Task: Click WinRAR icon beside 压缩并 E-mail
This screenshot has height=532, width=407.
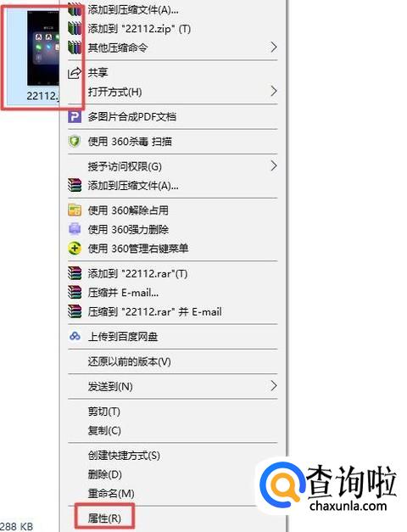Action: (x=75, y=292)
